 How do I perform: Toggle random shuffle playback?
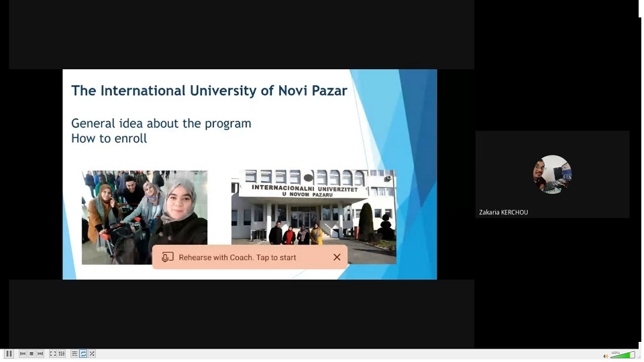click(x=92, y=354)
